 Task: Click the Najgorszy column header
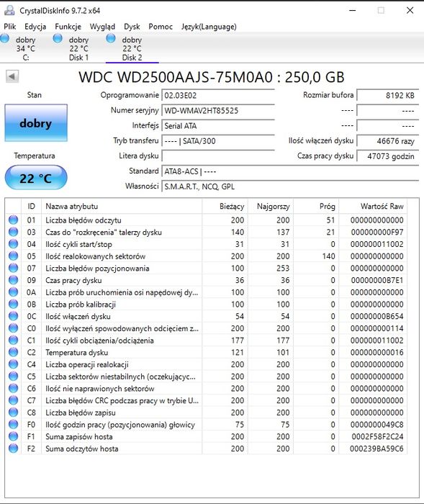click(x=271, y=206)
